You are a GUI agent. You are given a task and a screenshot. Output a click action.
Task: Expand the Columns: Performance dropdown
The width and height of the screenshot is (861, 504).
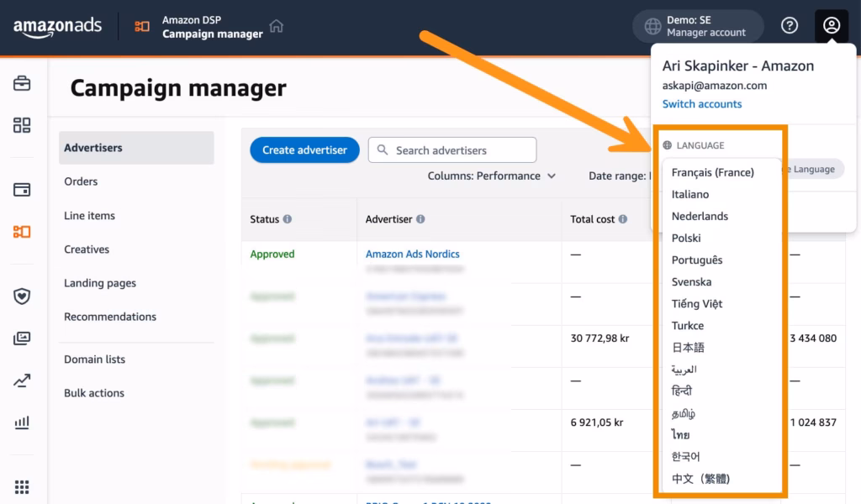click(491, 176)
